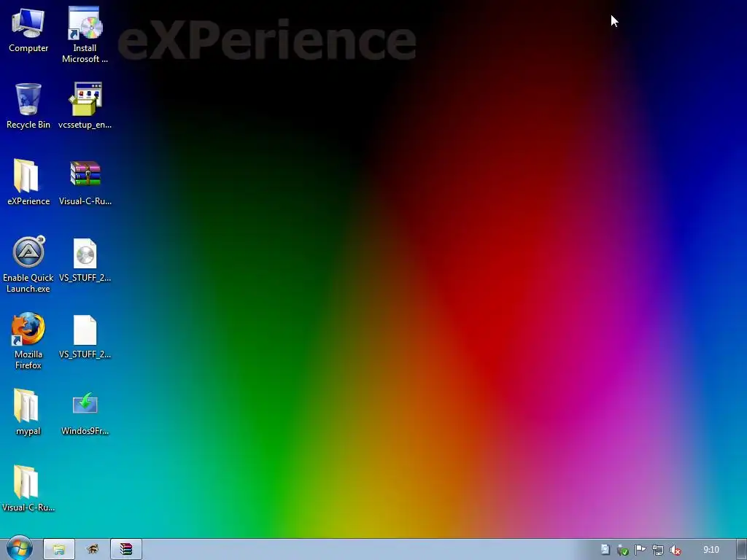Image resolution: width=747 pixels, height=560 pixels.
Task: Open the network tray icon
Action: 658,550
